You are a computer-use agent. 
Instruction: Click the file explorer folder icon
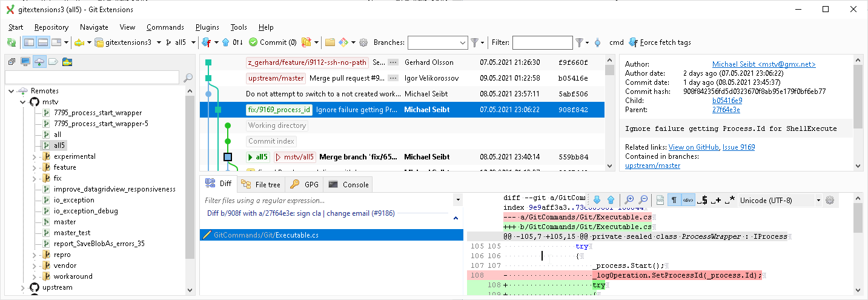[x=330, y=42]
